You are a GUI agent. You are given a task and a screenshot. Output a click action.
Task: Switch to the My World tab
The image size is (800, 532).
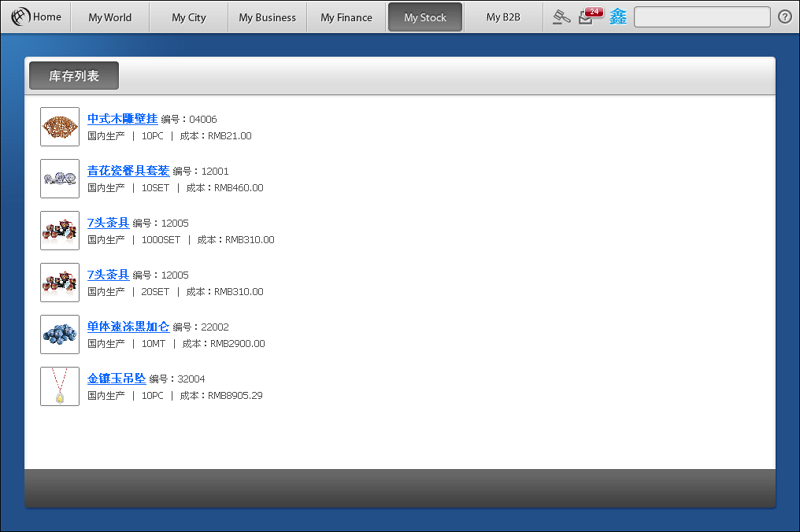[110, 17]
